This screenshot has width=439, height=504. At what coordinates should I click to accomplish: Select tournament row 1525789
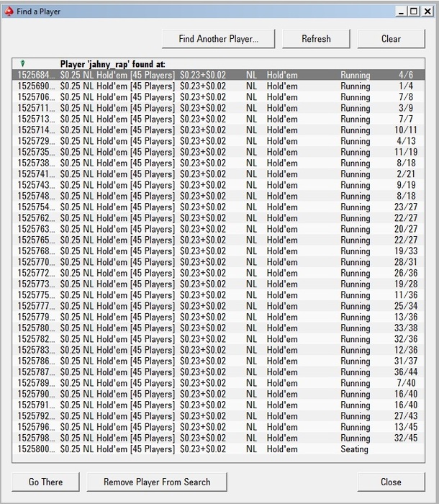[219, 383]
